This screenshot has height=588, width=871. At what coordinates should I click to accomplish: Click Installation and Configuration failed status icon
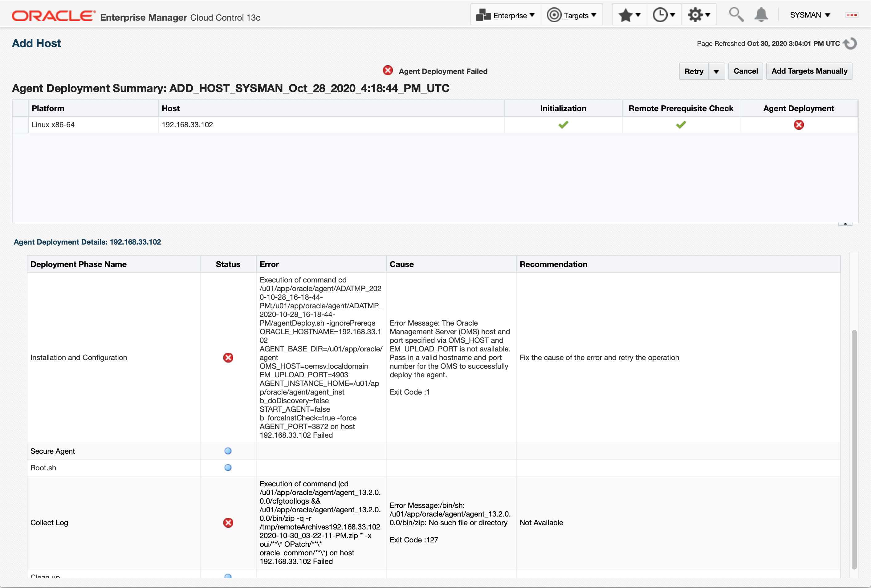[228, 358]
